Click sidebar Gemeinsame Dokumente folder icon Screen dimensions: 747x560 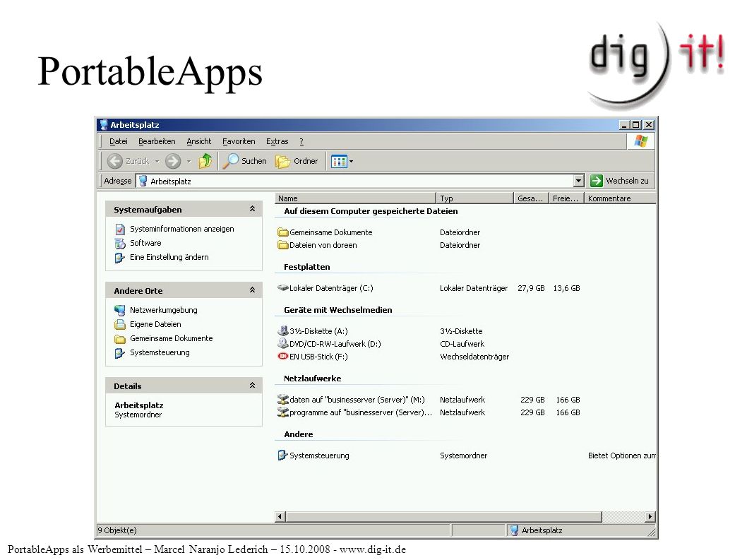click(x=119, y=338)
